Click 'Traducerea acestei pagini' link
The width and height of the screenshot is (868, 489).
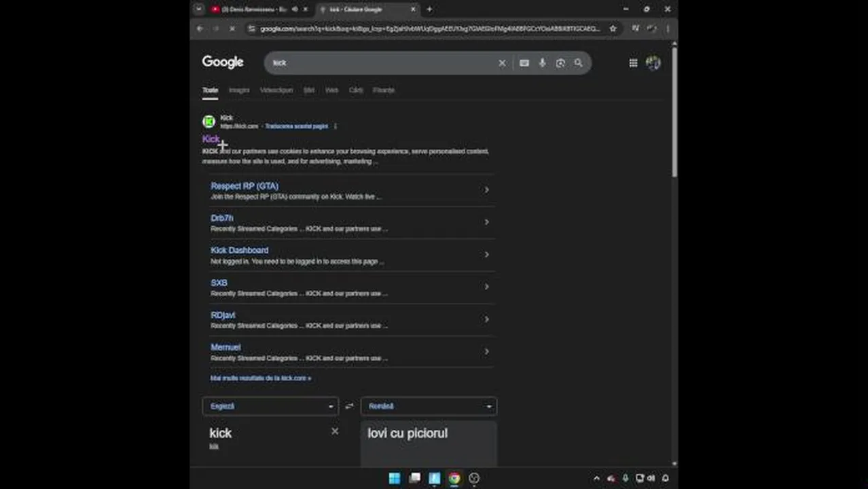(x=296, y=126)
